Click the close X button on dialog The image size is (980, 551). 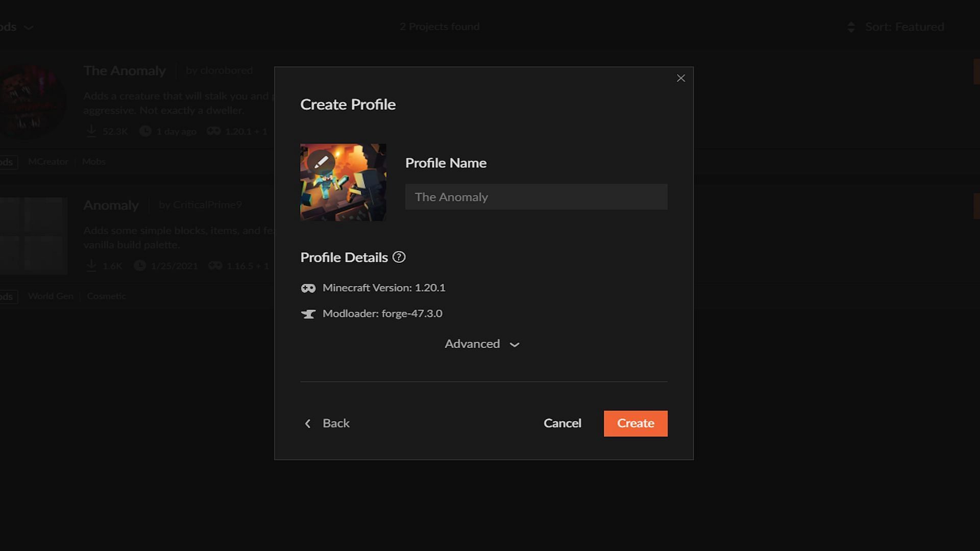point(680,78)
